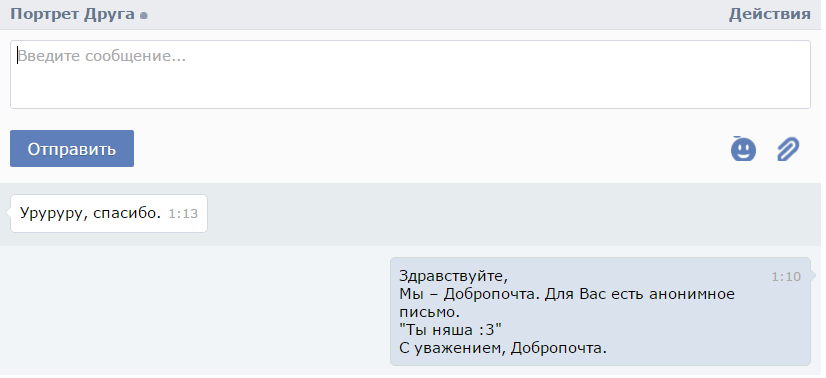Click the pointer tail of incoming bubble
The image size is (826, 378).
8,213
